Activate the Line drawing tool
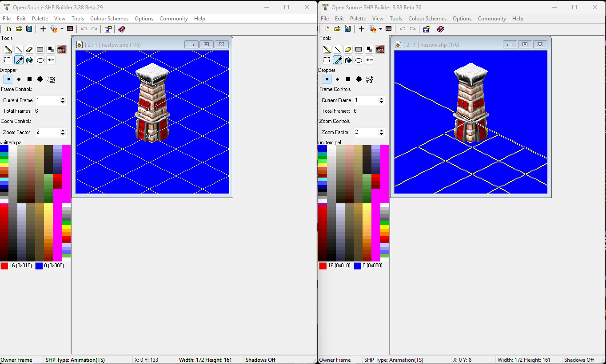Image resolution: width=606 pixels, height=364 pixels. point(18,49)
